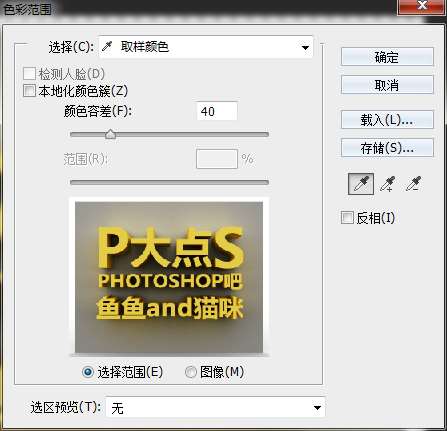Image resolution: width=447 pixels, height=431 pixels.
Task: Click the 范围(R) slider track
Action: click(x=169, y=182)
